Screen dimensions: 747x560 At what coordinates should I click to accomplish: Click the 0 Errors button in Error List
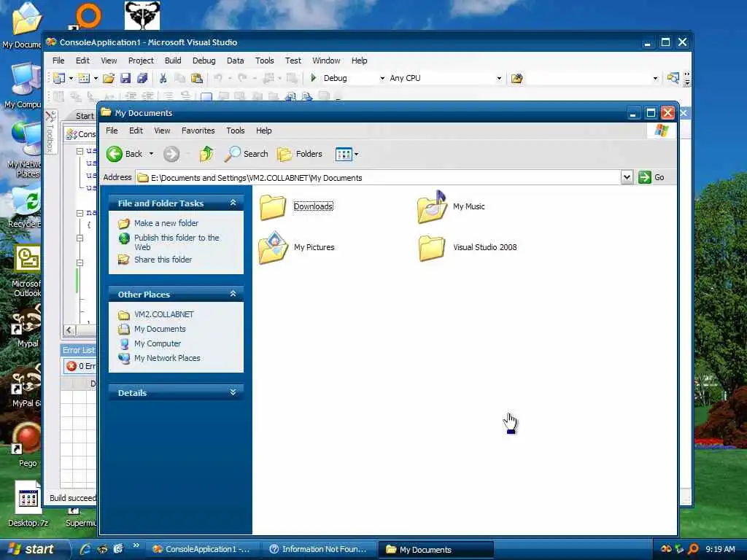pyautogui.click(x=80, y=366)
